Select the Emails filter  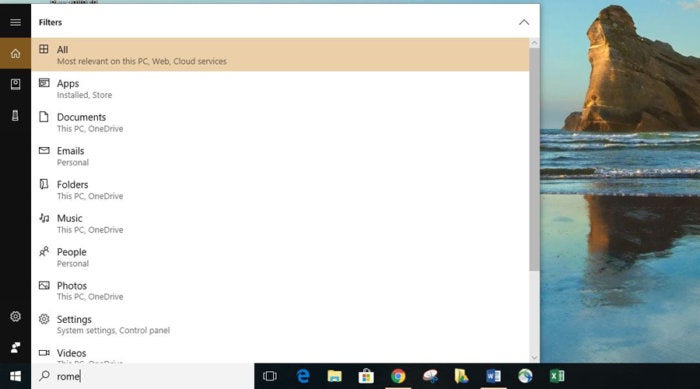pyautogui.click(x=280, y=156)
